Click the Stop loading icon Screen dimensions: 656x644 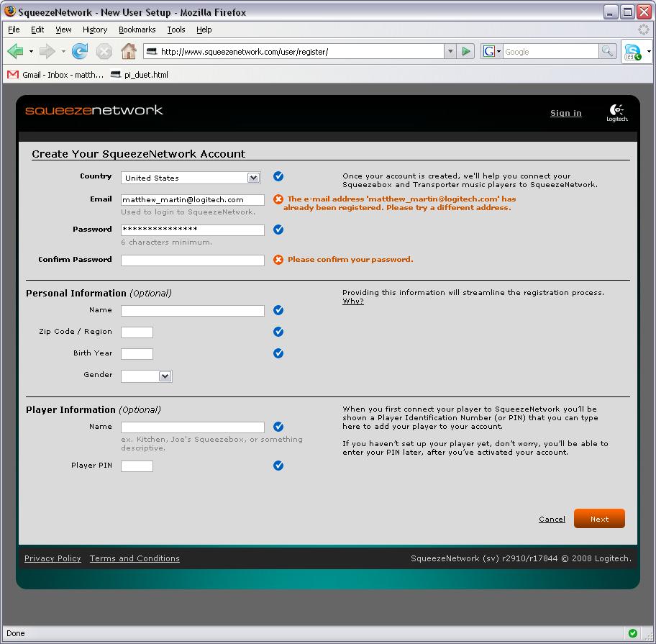pos(104,51)
